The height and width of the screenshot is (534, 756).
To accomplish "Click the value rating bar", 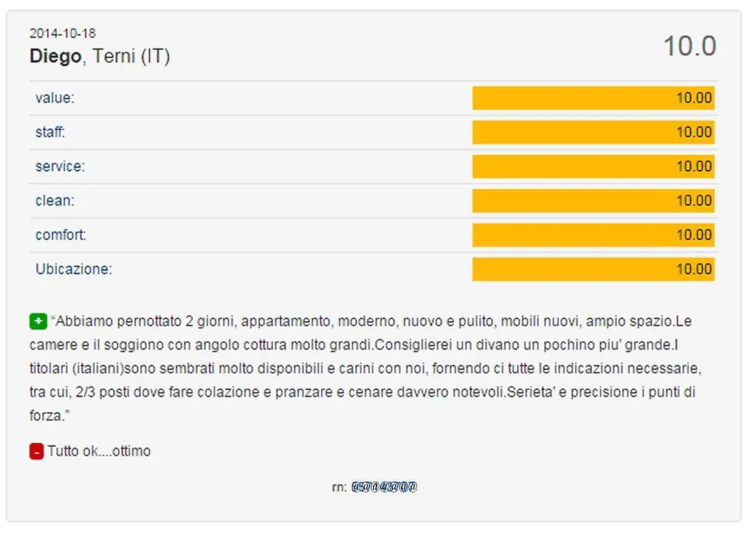I will click(593, 98).
